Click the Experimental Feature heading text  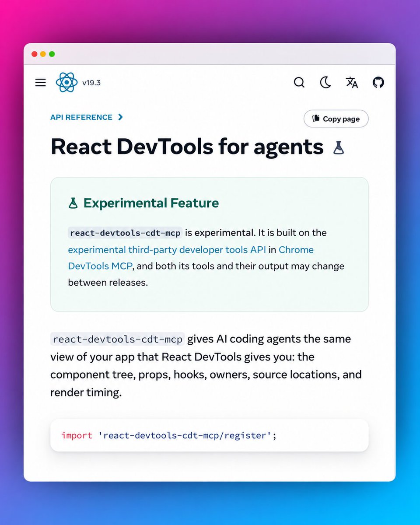click(x=151, y=203)
